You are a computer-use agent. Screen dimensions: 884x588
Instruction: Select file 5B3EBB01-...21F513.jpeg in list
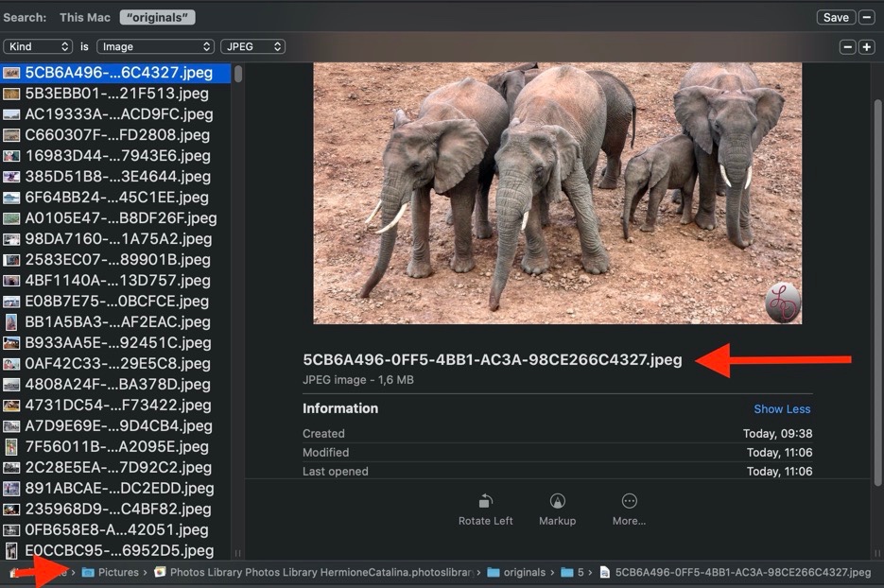coord(118,94)
